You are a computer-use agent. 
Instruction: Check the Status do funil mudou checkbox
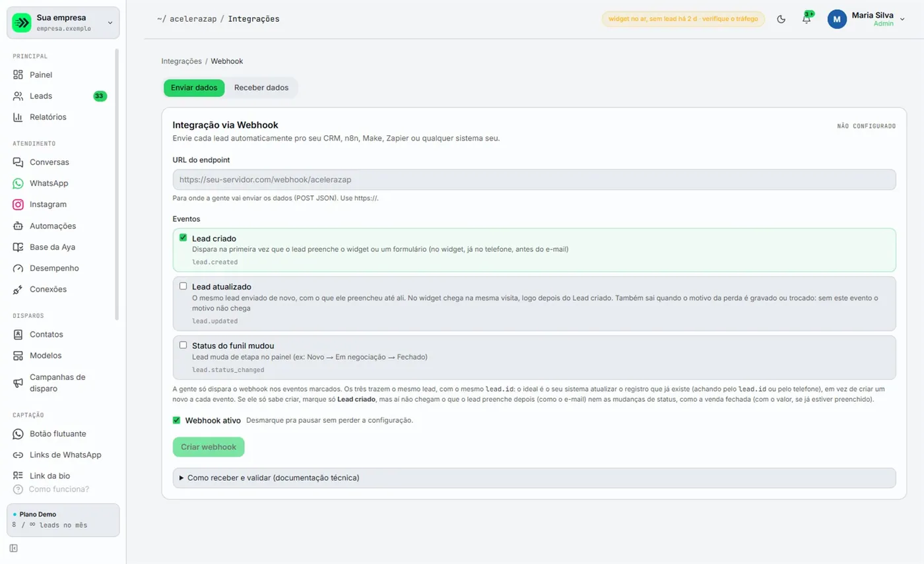click(183, 345)
